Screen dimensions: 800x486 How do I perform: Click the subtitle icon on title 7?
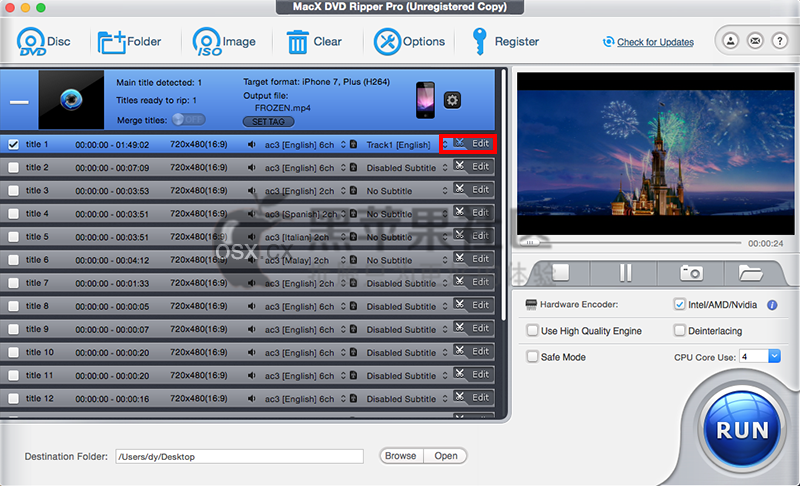tap(353, 283)
